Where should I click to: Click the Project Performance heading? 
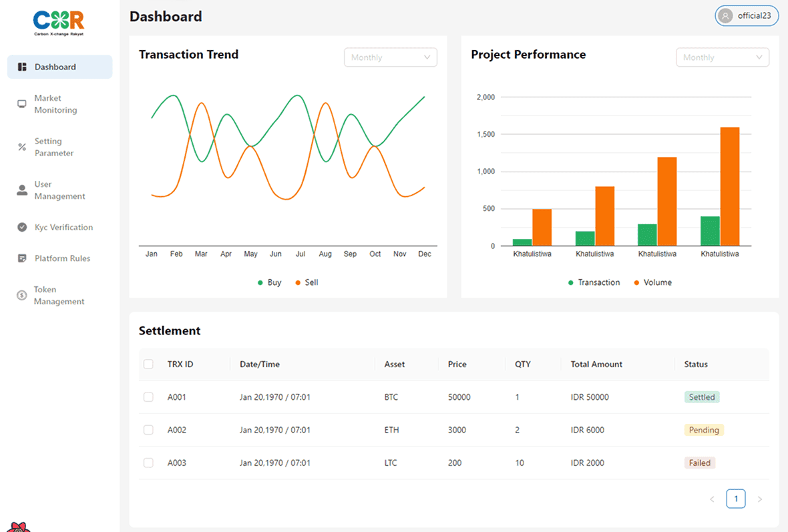pos(528,55)
